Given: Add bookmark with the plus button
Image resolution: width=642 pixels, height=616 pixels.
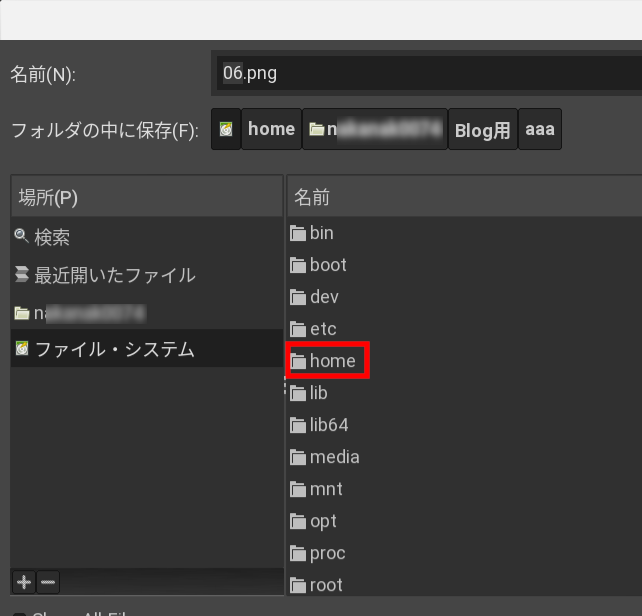Looking at the screenshot, I should tap(24, 582).
